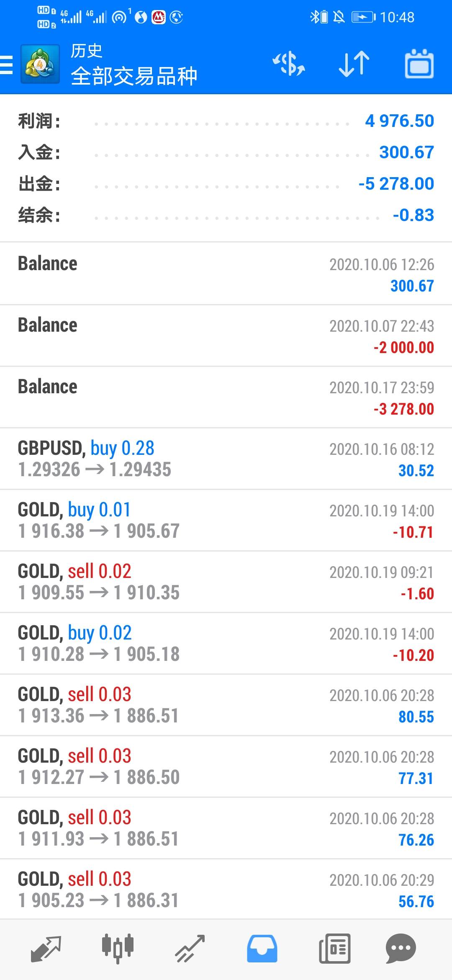The width and height of the screenshot is (452, 980).
Task: Open the hamburger side menu
Action: (7, 65)
